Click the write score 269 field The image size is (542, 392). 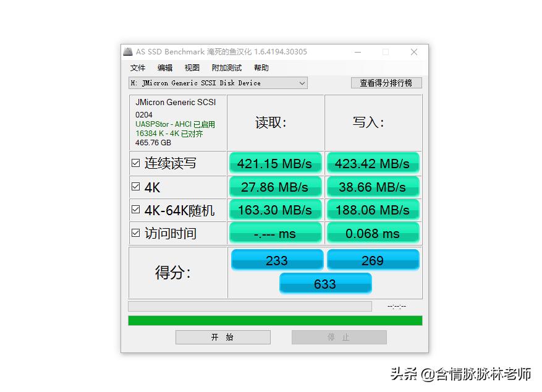[x=373, y=260]
